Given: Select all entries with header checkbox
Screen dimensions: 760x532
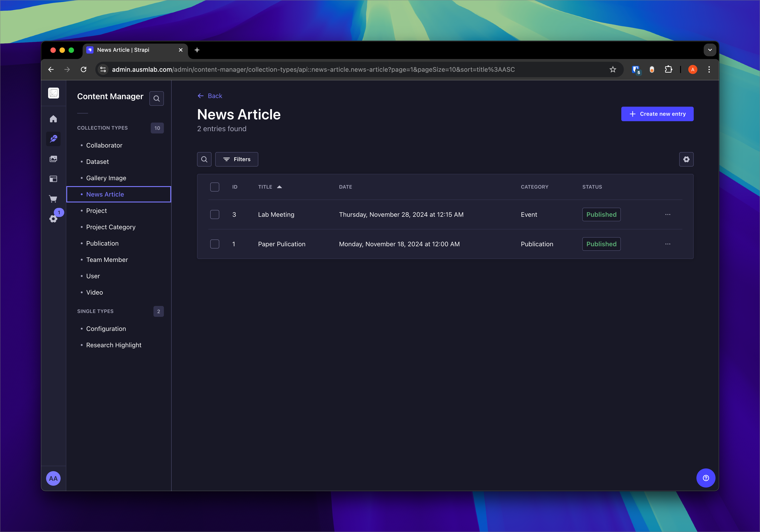Looking at the screenshot, I should [215, 187].
